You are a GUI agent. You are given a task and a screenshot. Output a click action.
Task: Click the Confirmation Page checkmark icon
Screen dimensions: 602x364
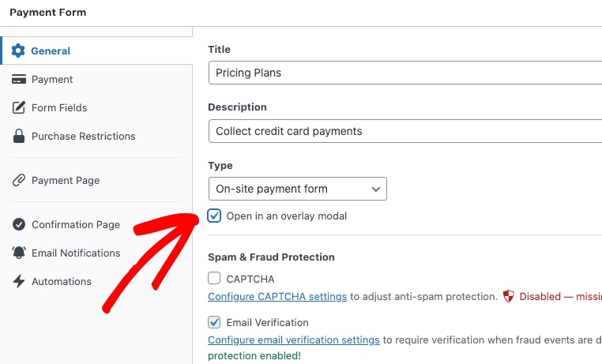19,224
